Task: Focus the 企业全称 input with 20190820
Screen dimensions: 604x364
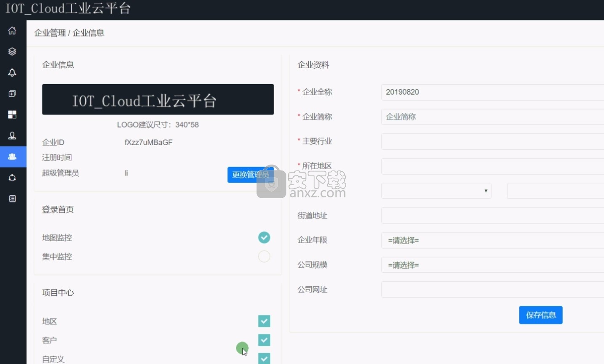Action: coord(493,92)
